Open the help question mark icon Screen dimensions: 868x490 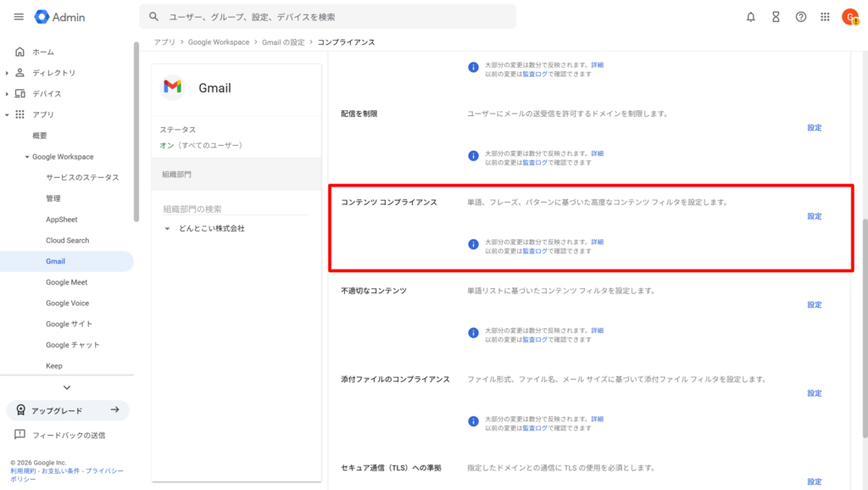point(800,17)
